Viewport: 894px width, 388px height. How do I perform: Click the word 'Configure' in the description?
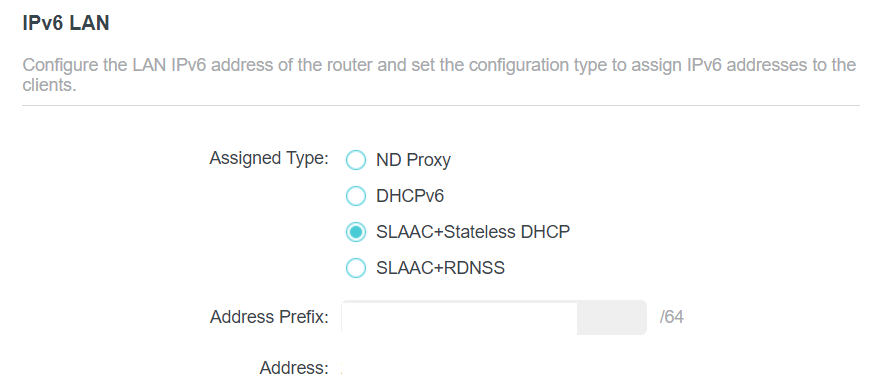click(61, 65)
